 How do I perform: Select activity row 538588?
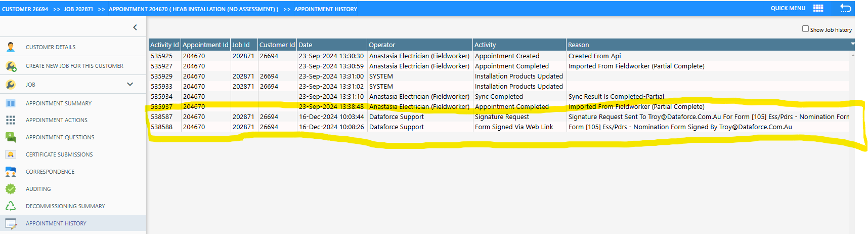pyautogui.click(x=499, y=127)
